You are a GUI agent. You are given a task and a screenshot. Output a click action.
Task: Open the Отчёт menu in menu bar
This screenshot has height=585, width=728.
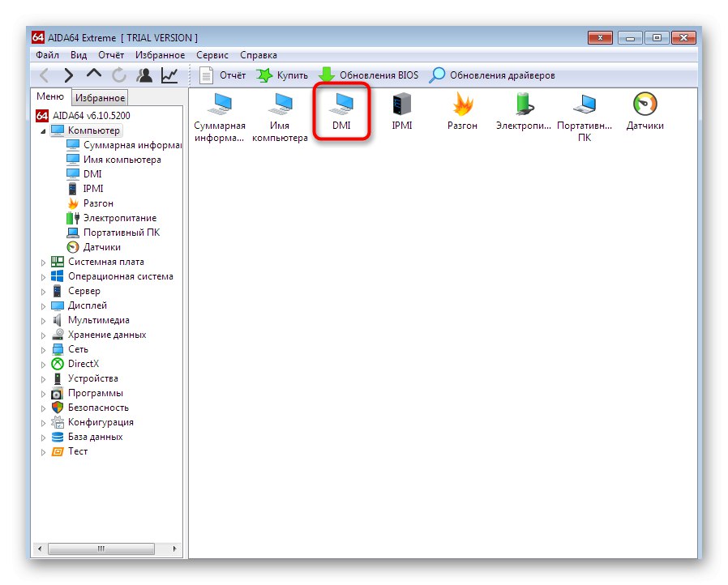pyautogui.click(x=111, y=55)
